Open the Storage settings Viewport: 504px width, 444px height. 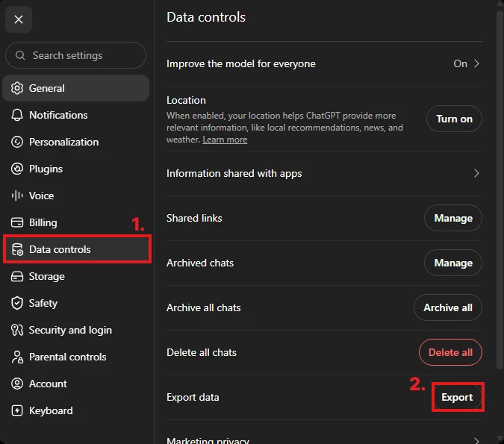click(x=76, y=276)
